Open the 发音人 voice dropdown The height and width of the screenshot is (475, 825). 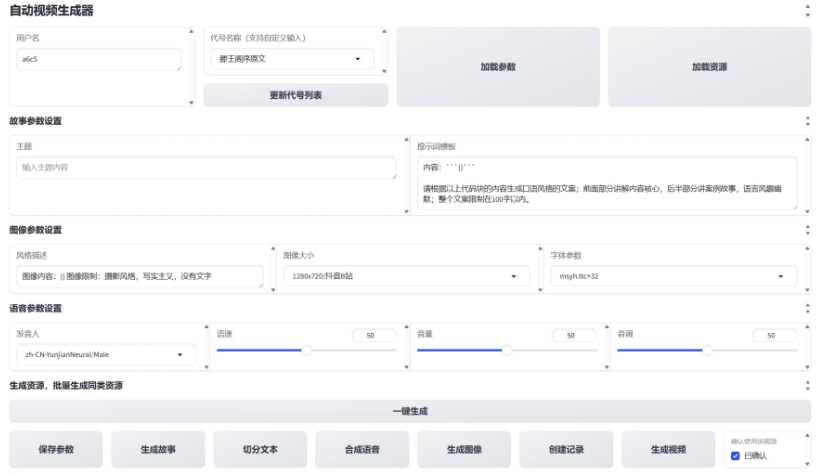coord(106,355)
